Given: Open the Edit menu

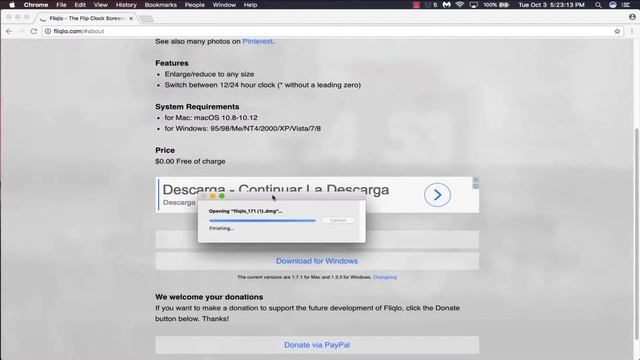Looking at the screenshot, I should coord(80,5).
